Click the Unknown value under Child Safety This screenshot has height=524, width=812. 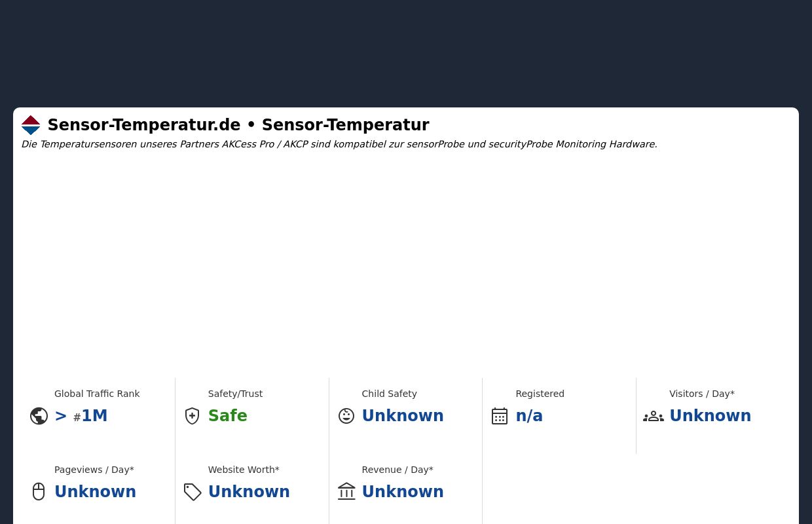tap(403, 416)
